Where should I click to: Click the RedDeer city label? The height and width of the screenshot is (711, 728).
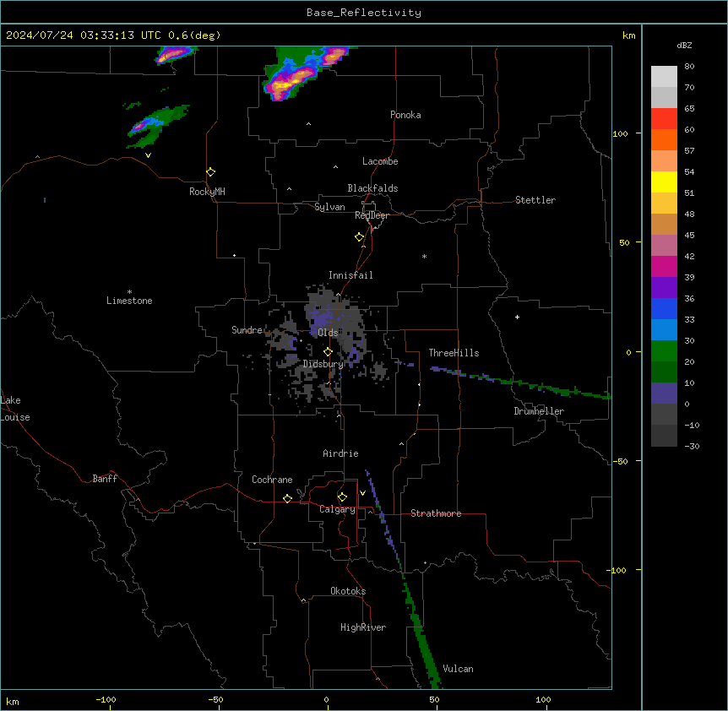point(372,215)
